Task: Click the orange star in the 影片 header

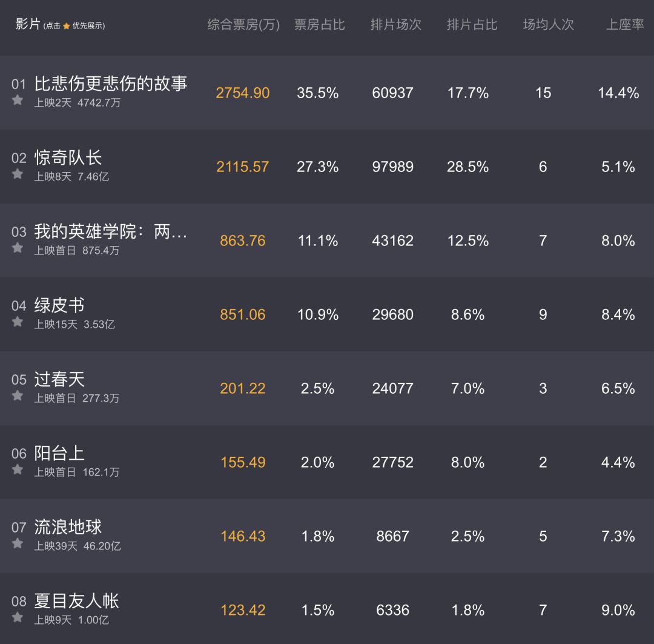Action: click(x=67, y=26)
